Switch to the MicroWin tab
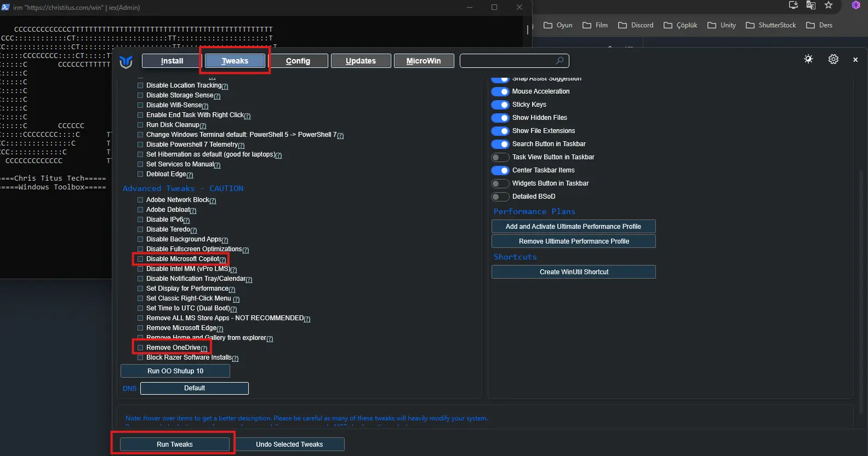Viewport: 868px width, 456px height. click(424, 61)
